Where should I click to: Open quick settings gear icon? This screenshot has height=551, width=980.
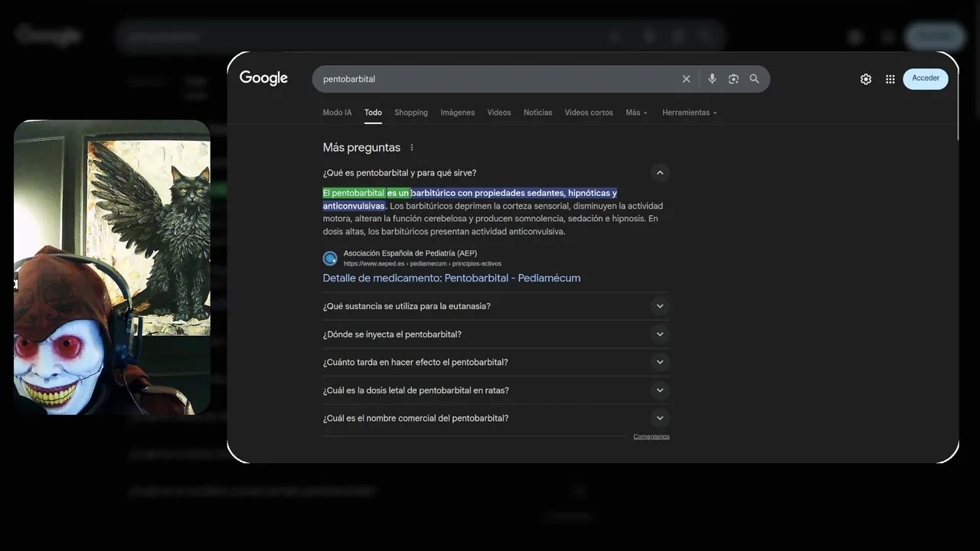(x=866, y=79)
